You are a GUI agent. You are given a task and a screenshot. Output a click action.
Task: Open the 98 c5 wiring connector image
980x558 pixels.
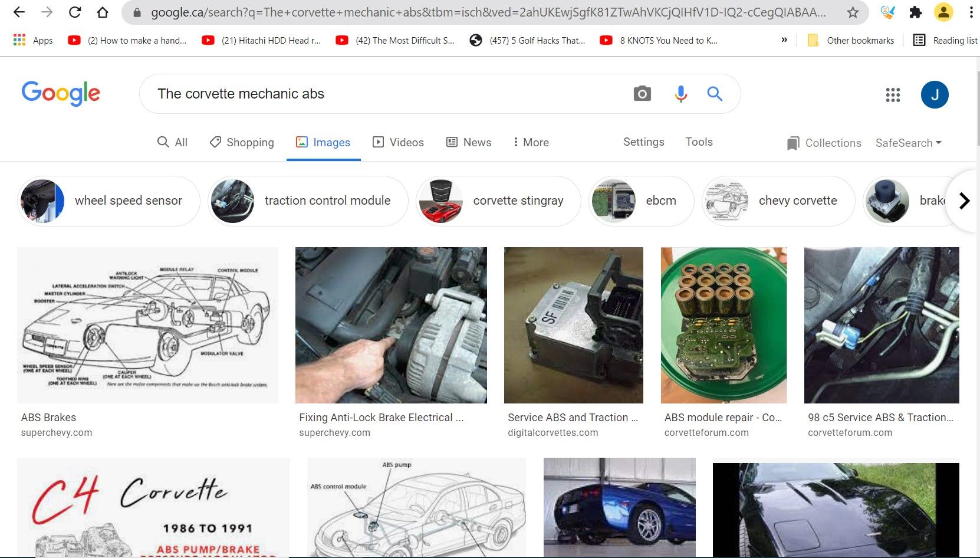pyautogui.click(x=882, y=325)
